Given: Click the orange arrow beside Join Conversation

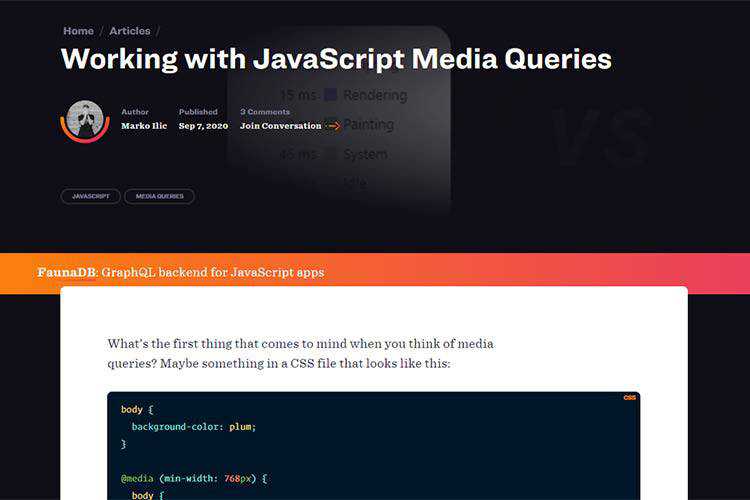Looking at the screenshot, I should 334,126.
